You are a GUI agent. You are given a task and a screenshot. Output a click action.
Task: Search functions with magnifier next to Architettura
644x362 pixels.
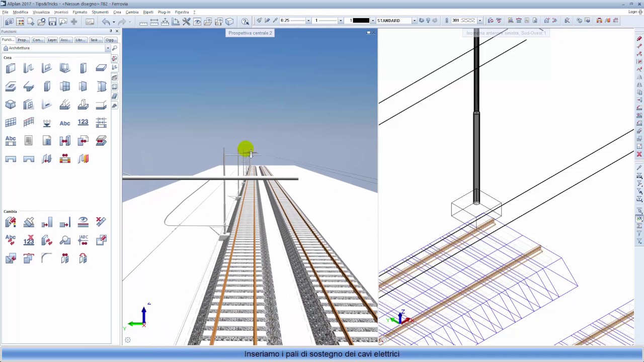click(115, 48)
